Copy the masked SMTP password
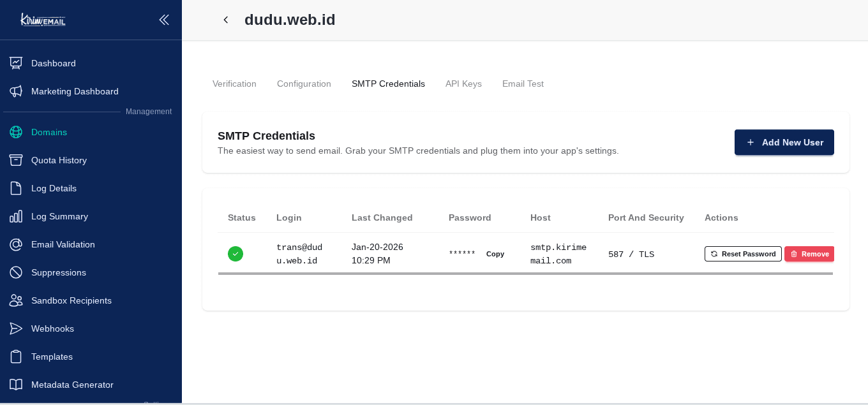Screen dimensions: 868x405 495,254
